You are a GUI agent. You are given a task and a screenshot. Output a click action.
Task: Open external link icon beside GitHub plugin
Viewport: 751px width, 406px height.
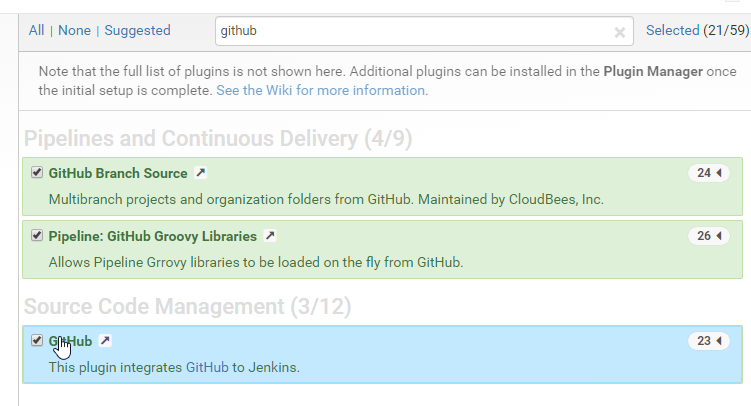105,340
